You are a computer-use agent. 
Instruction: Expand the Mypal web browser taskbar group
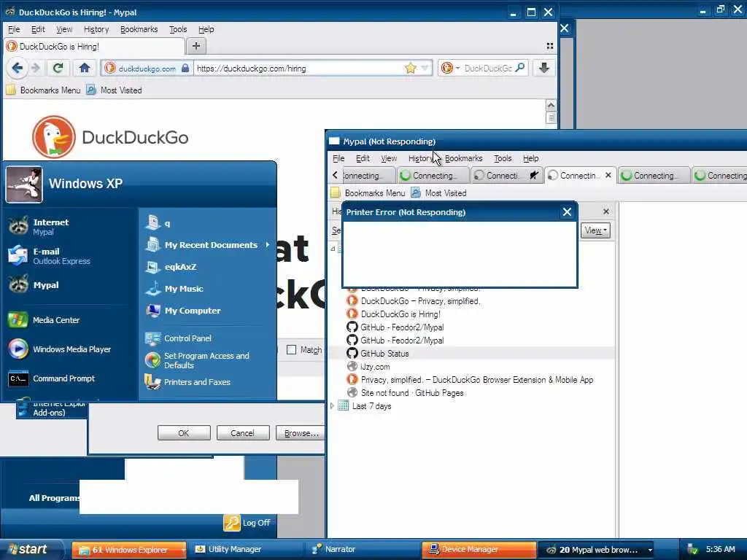pos(650,550)
